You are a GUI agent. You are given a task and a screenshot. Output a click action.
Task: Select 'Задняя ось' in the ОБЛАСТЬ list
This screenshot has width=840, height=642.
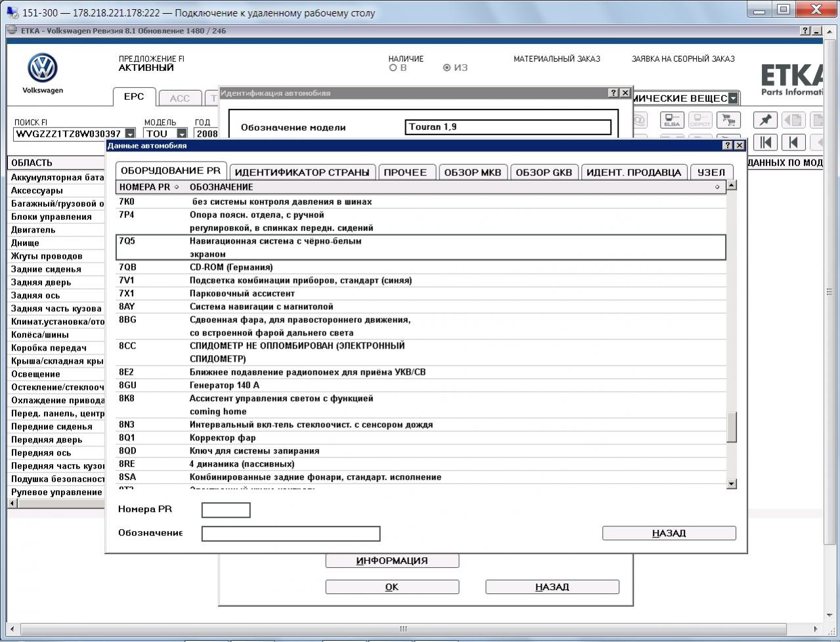56,295
